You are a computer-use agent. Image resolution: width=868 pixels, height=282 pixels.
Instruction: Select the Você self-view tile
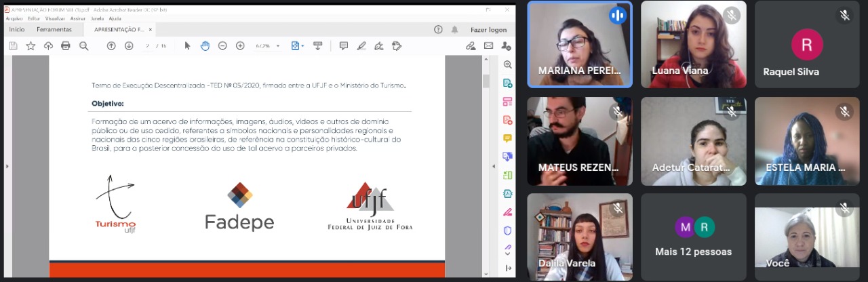[807, 237]
